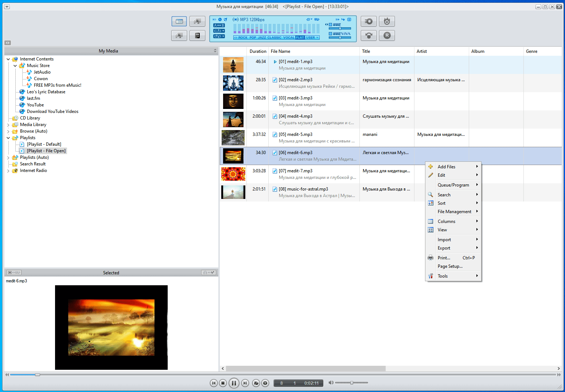Click the main menu arrow in title bar

7,7
